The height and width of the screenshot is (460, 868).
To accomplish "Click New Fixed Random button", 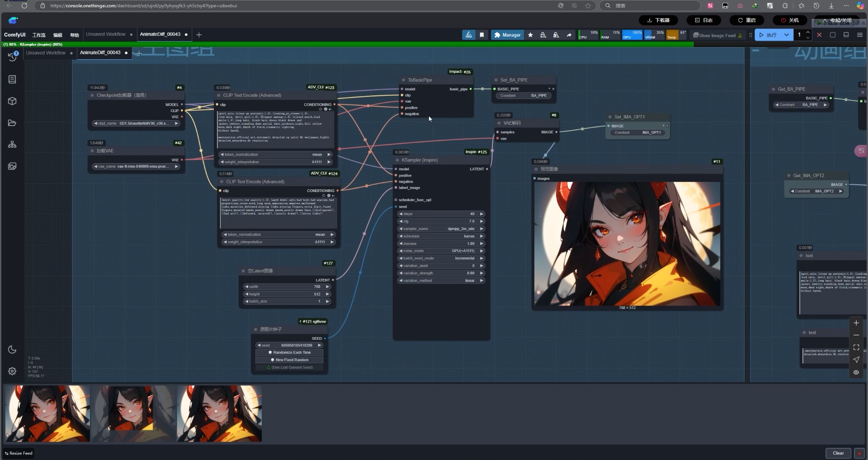I will (289, 360).
